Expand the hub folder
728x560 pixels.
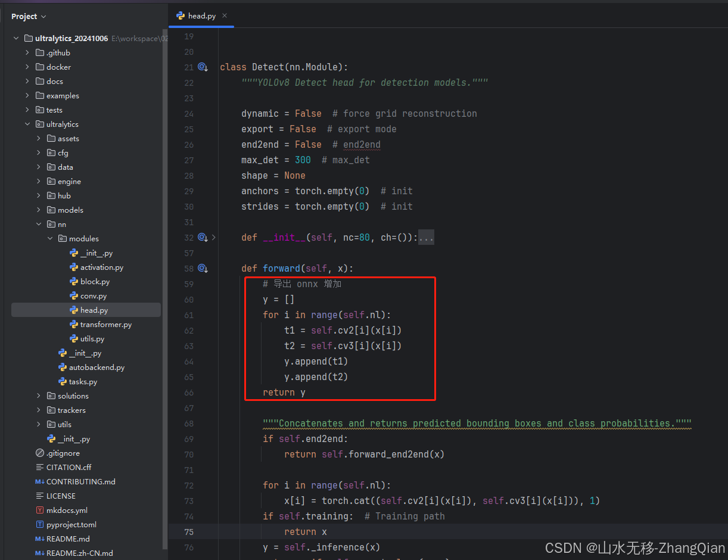click(x=39, y=195)
